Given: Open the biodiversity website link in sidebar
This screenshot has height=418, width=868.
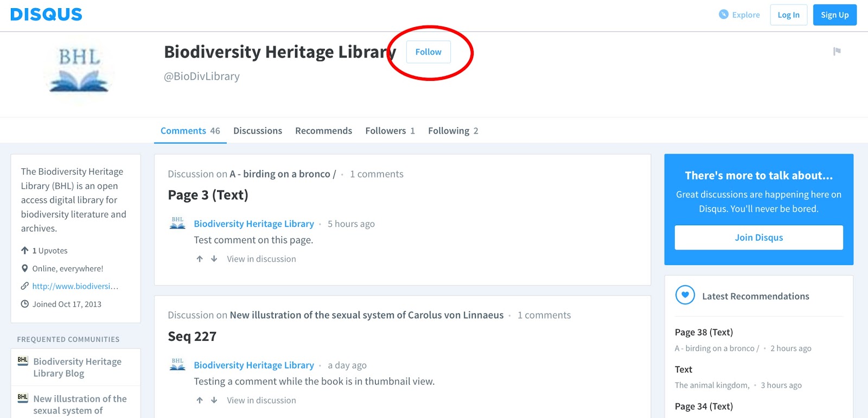Looking at the screenshot, I should [75, 286].
